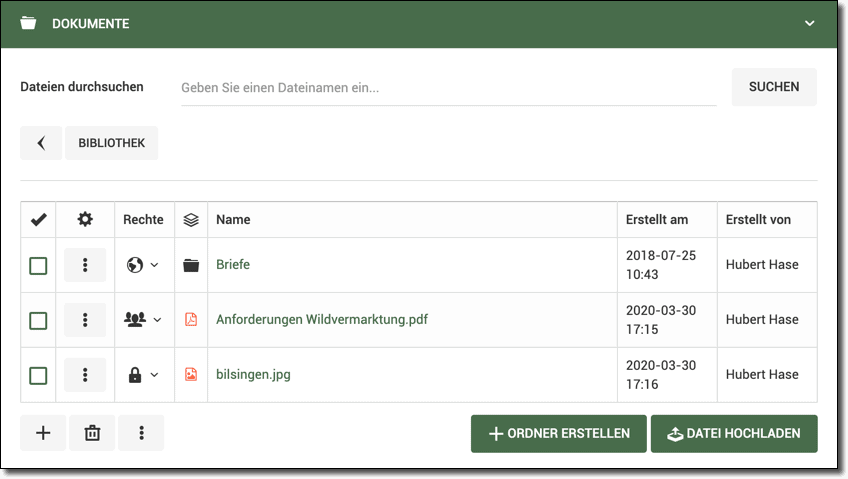Click the back arrow next to Bibliothek
The image size is (848, 479).
click(41, 143)
